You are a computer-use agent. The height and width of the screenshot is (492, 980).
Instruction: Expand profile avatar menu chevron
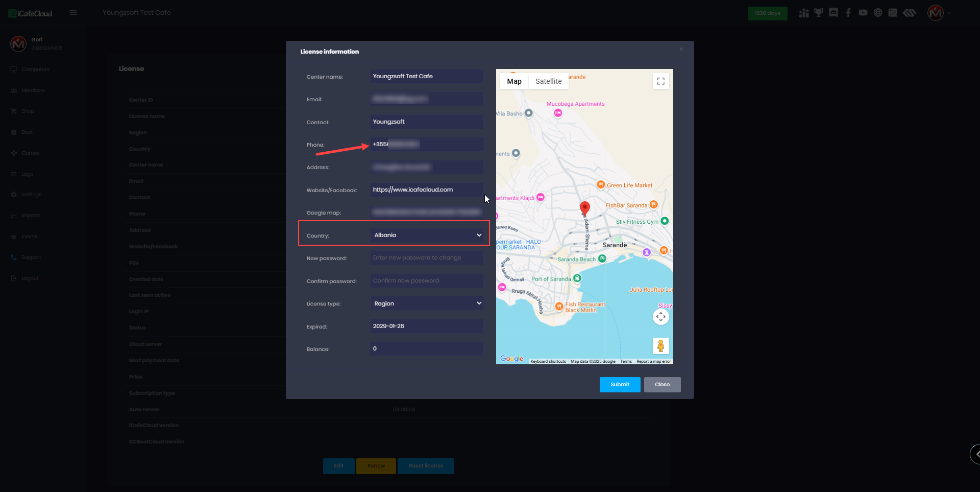949,13
